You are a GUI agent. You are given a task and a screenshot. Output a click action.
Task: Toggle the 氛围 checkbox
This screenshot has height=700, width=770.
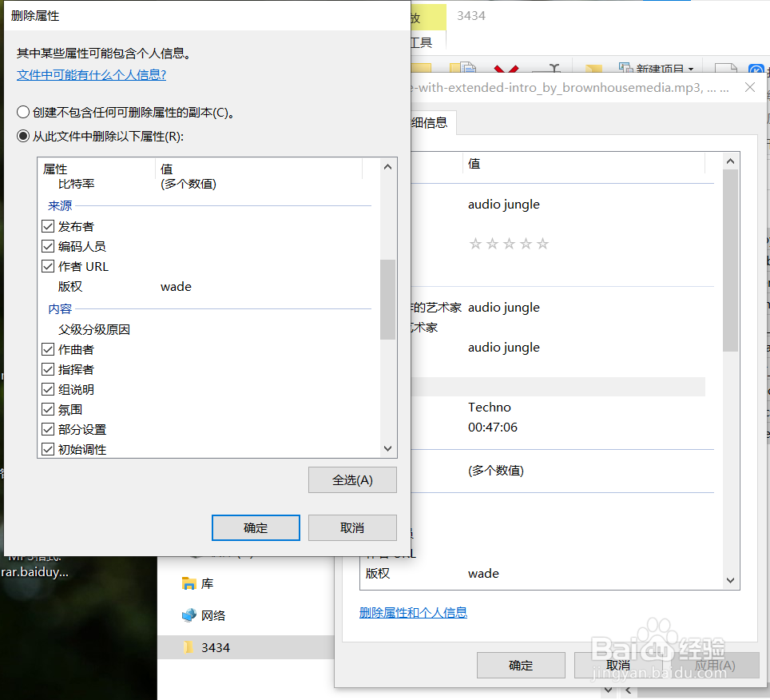(48, 409)
